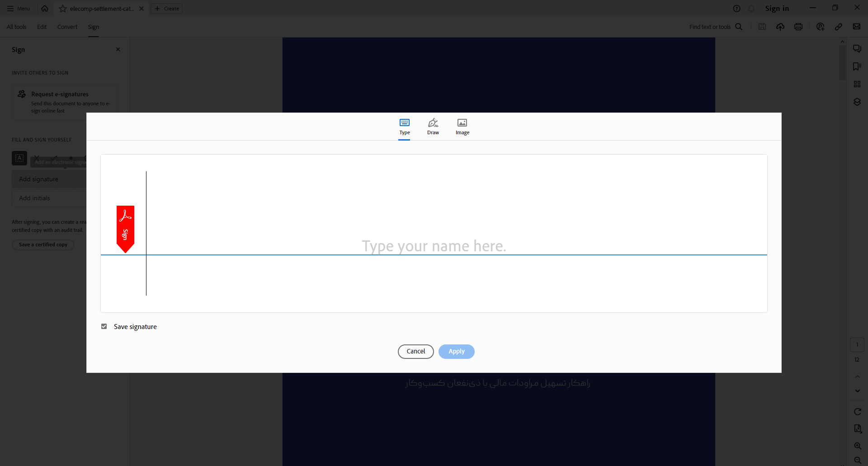Select the text field tool icon in Fill and Sign

tap(19, 158)
